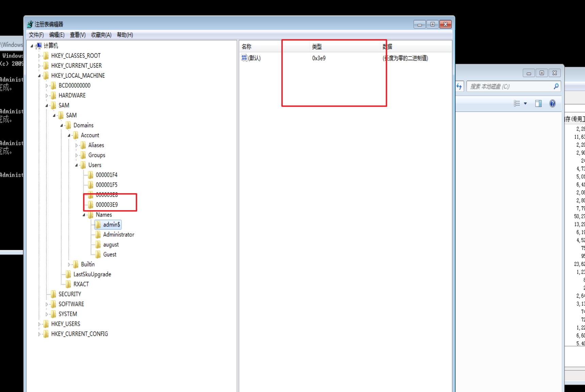Expand the Aliases key arrow
Image resolution: width=585 pixels, height=392 pixels.
click(x=77, y=145)
